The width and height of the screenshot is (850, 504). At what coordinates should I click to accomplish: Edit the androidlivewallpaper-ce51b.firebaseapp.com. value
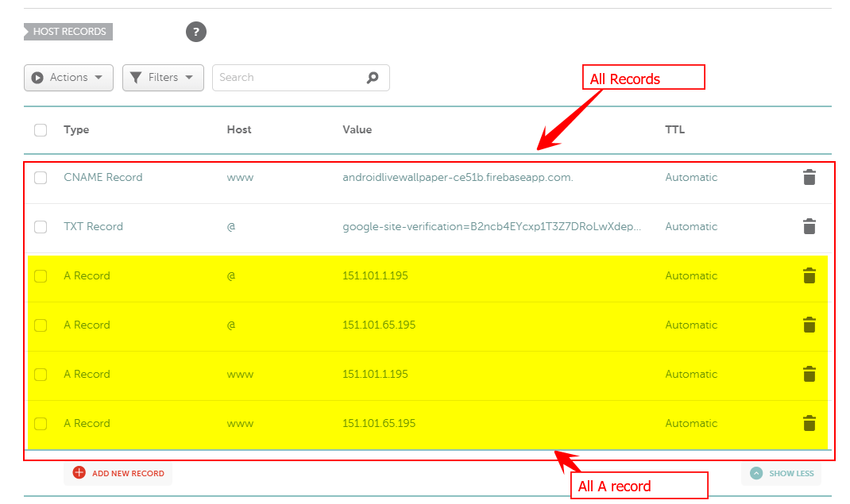coord(458,178)
